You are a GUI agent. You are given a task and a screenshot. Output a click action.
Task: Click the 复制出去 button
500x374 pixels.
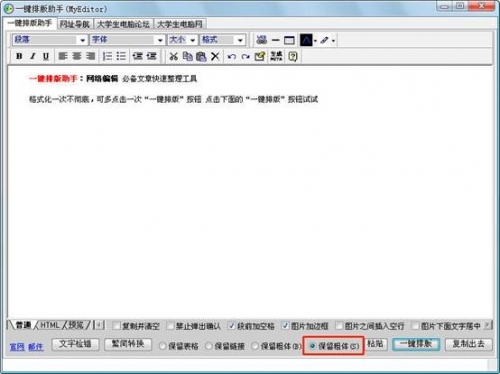468,344
